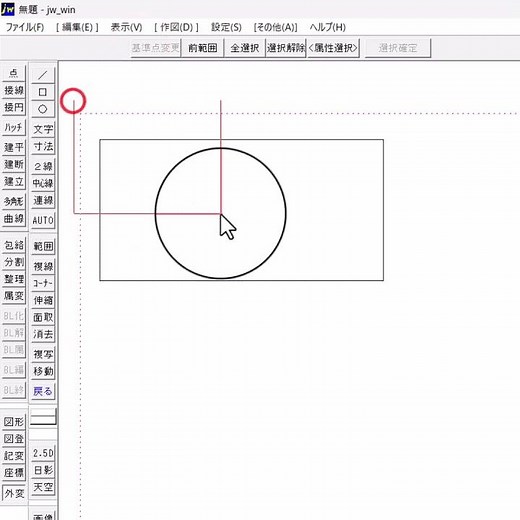The height and width of the screenshot is (520, 520).
Task: Click the 外変 external transform button
Action: click(14, 493)
